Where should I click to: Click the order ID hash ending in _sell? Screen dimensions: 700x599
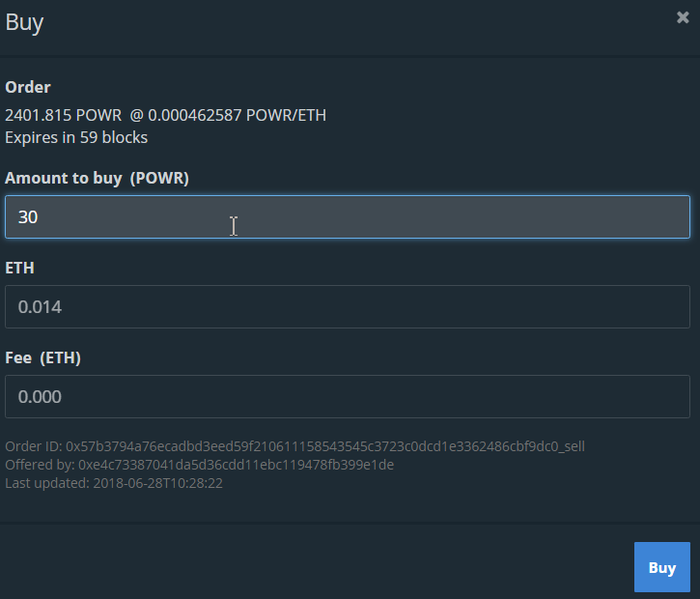click(x=325, y=446)
